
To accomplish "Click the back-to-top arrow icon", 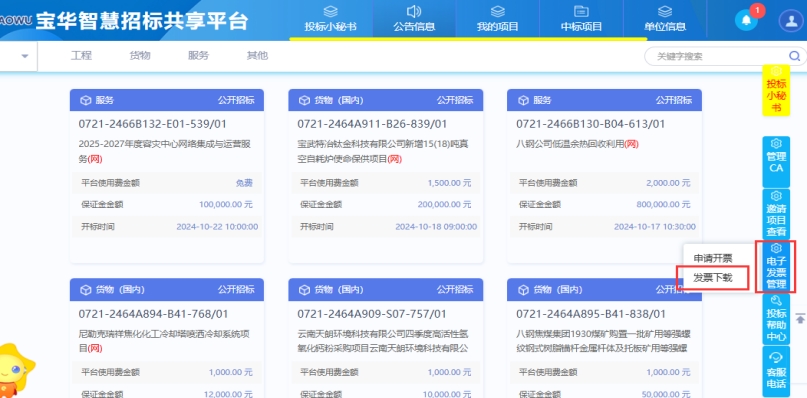I will (x=800, y=318).
